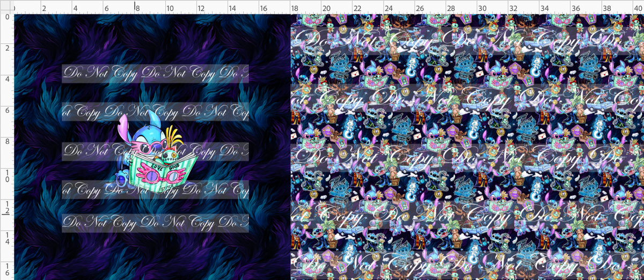Click the 36 mark on horizontal ruler

click(576, 9)
